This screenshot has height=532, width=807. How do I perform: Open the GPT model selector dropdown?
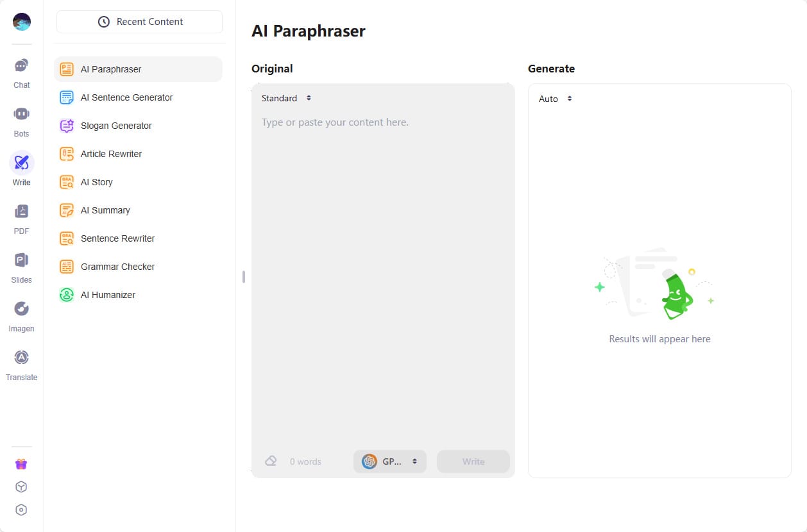[390, 461]
